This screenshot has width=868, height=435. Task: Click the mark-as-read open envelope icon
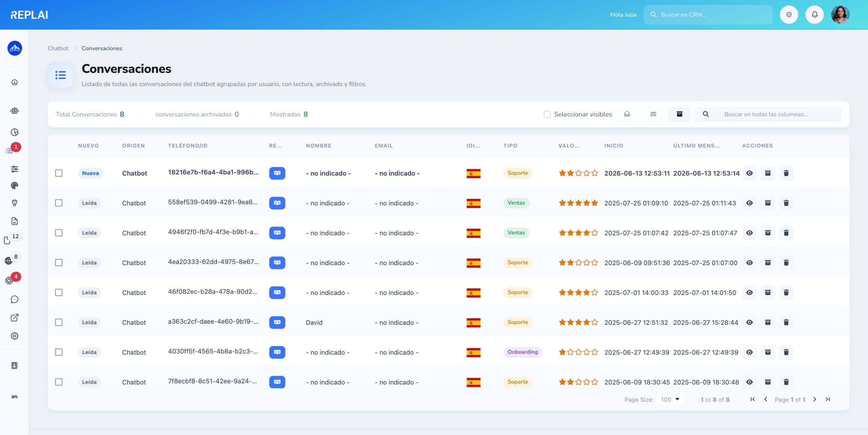coord(627,114)
